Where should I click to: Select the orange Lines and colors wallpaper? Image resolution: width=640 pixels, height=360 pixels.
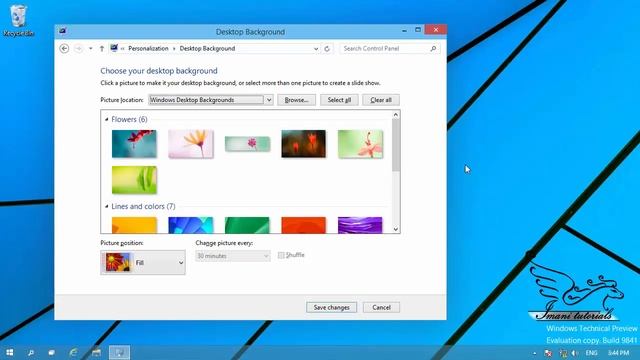click(134, 225)
